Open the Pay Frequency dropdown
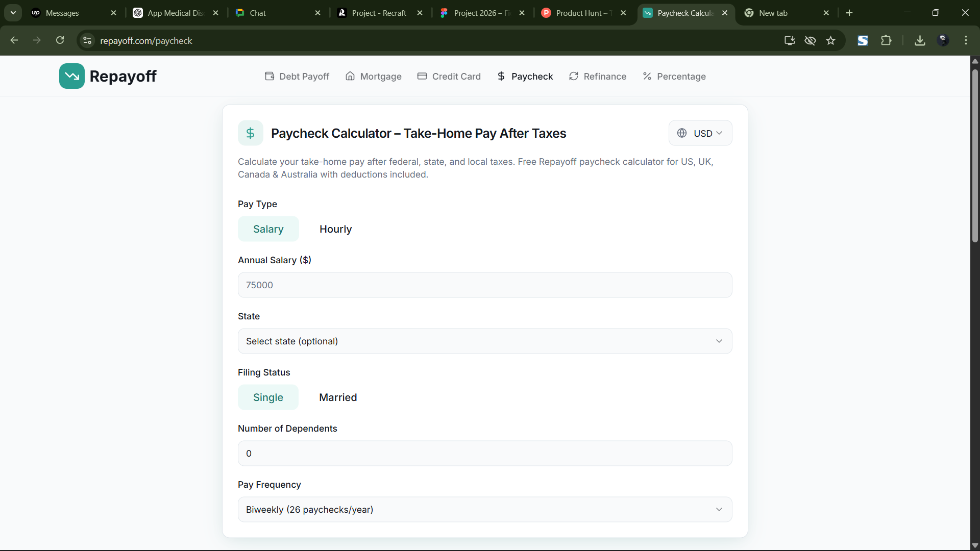 coord(484,510)
